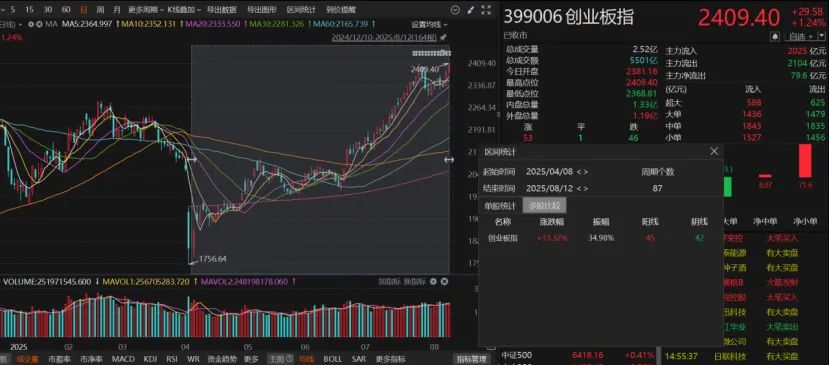Image resolution: width=830 pixels, height=365 pixels.
Task: Step the 结束时间 date backward
Action: point(579,188)
